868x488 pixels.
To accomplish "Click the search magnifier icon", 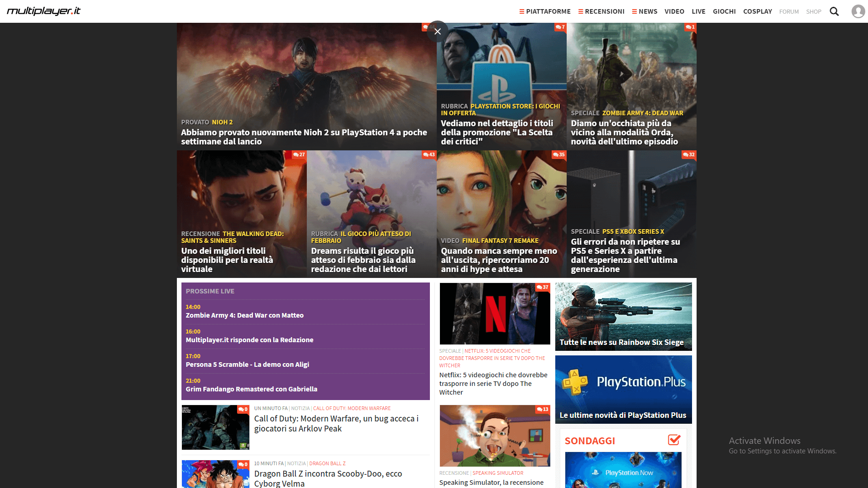I will click(x=834, y=11).
